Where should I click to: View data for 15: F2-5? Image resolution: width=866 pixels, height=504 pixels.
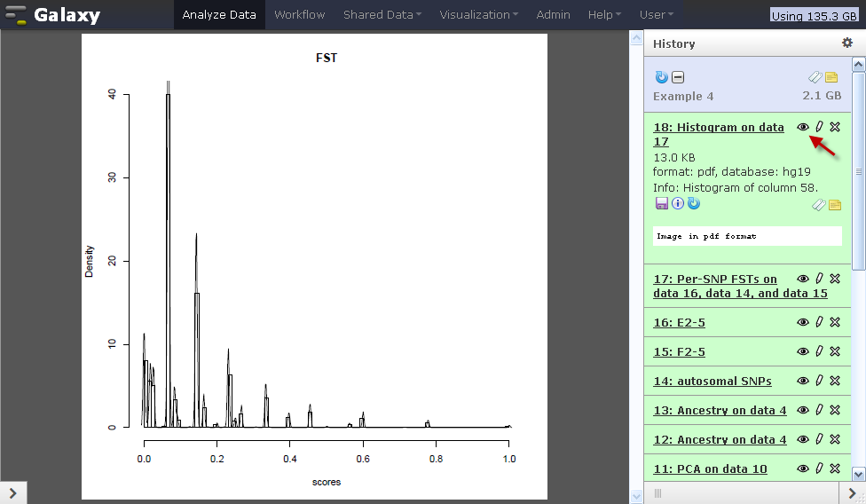[x=803, y=351]
